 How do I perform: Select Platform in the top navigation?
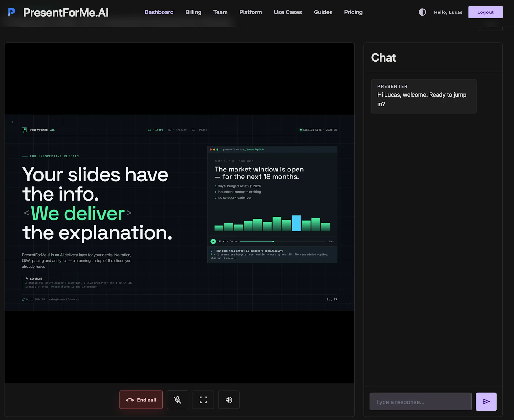(x=251, y=12)
